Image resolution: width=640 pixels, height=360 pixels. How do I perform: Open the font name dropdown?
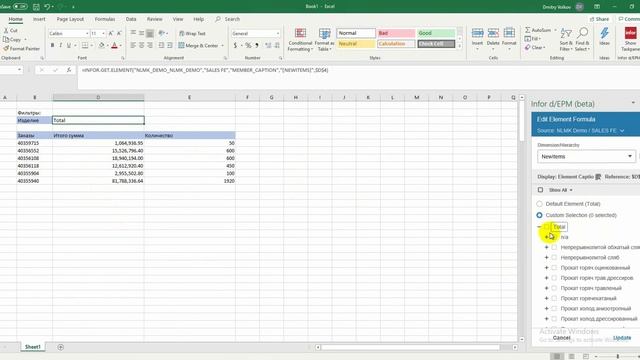[x=87, y=33]
